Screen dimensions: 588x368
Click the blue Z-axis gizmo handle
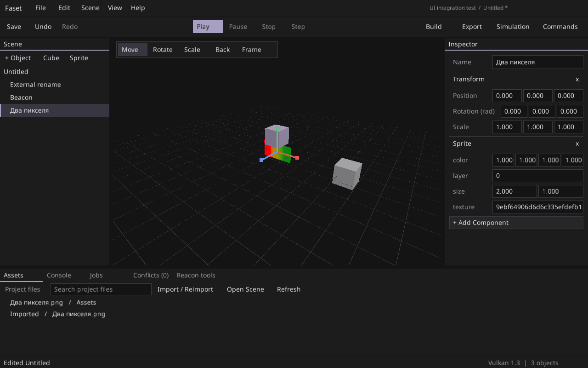click(261, 160)
